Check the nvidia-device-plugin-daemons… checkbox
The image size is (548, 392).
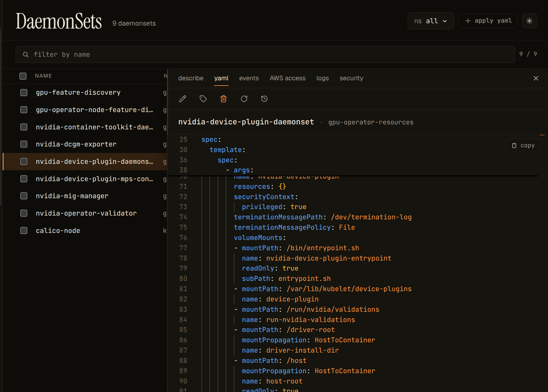point(24,161)
